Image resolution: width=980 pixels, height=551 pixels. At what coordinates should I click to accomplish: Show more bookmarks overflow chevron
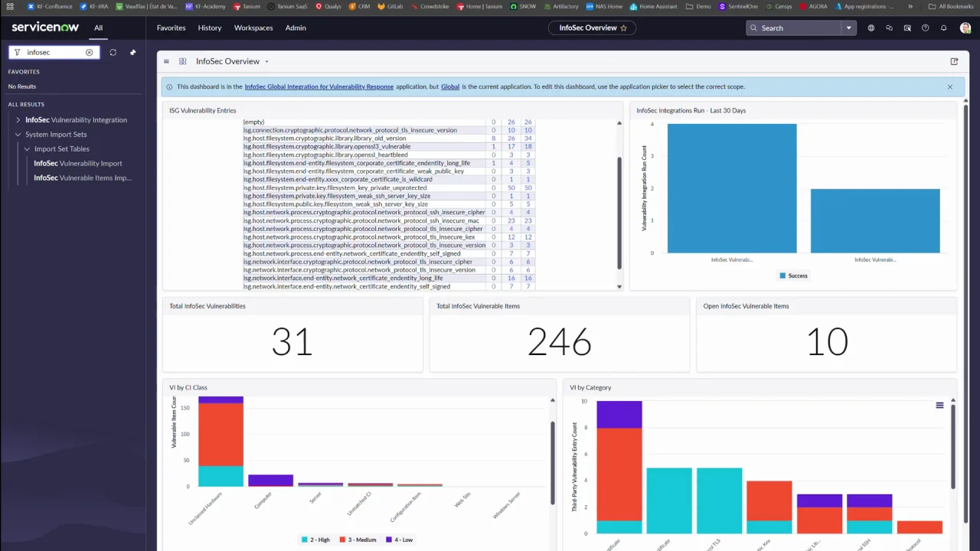click(x=910, y=6)
